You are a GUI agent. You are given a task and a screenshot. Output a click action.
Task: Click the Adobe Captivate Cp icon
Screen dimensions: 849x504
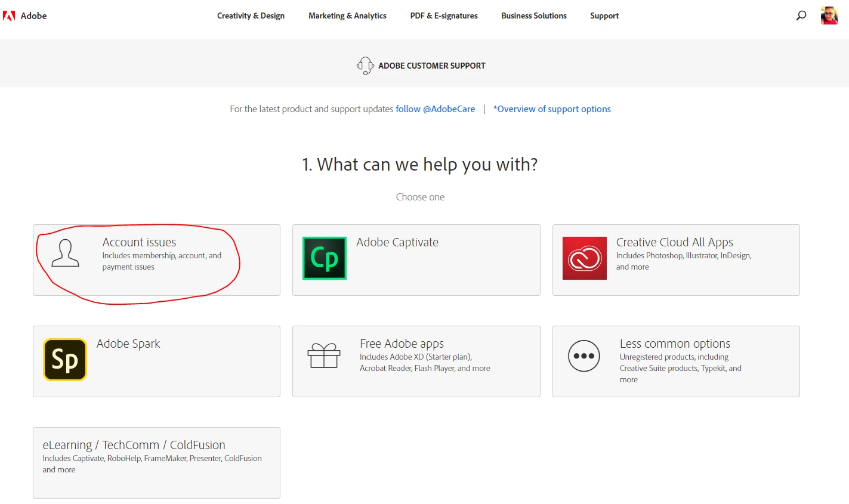tap(325, 258)
